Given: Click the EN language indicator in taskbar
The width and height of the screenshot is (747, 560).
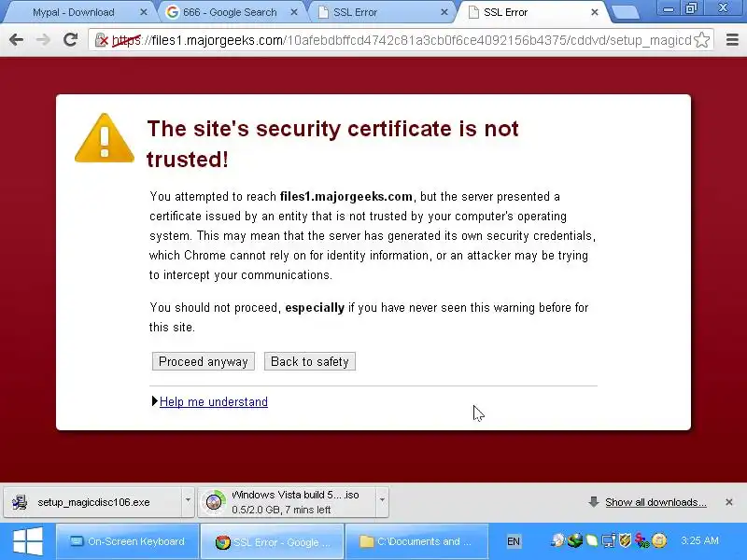Looking at the screenshot, I should tap(514, 541).
